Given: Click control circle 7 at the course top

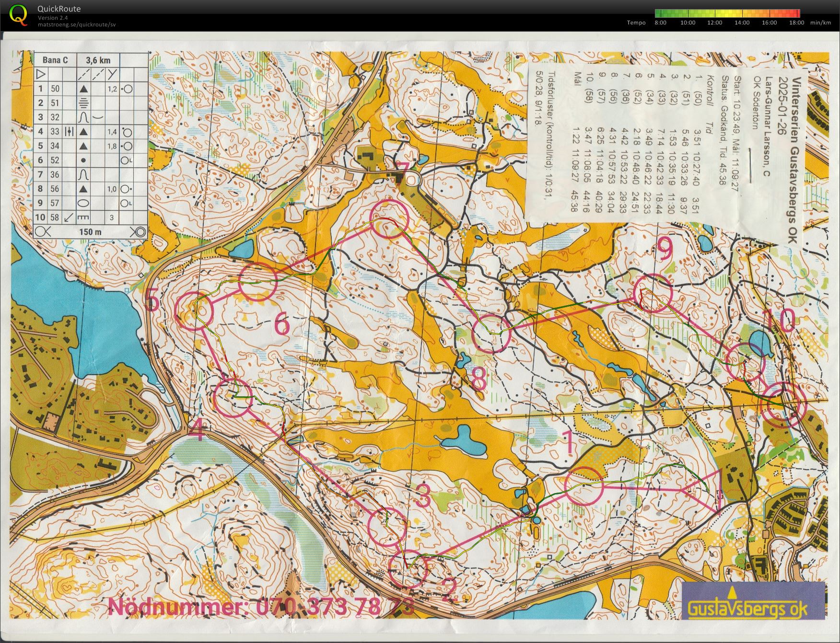Looking at the screenshot, I should click(x=389, y=219).
